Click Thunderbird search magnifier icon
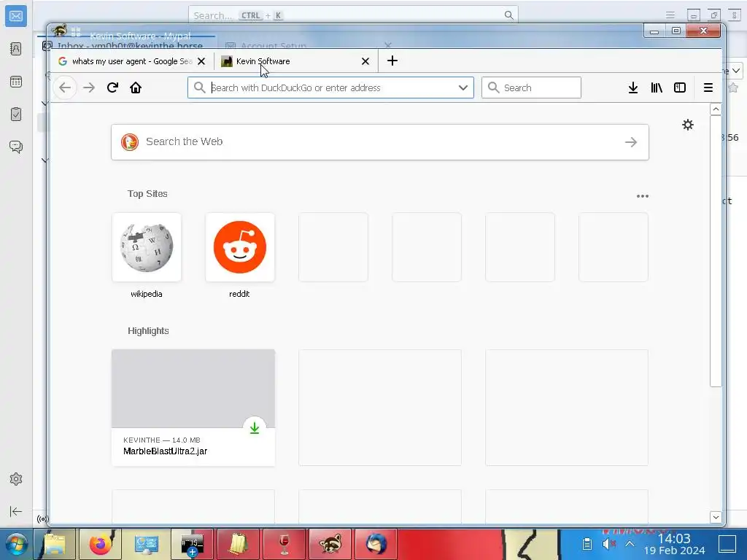747x560 pixels. tap(508, 15)
